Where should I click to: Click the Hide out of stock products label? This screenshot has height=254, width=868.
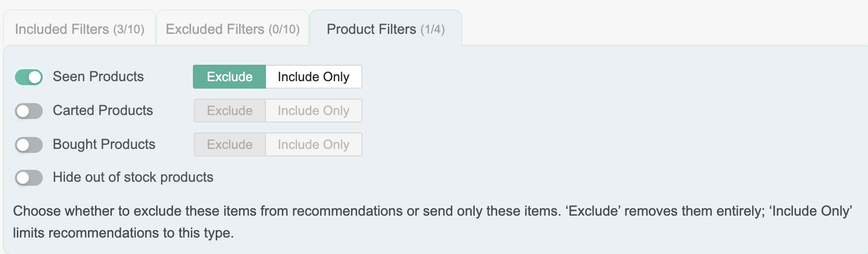133,177
